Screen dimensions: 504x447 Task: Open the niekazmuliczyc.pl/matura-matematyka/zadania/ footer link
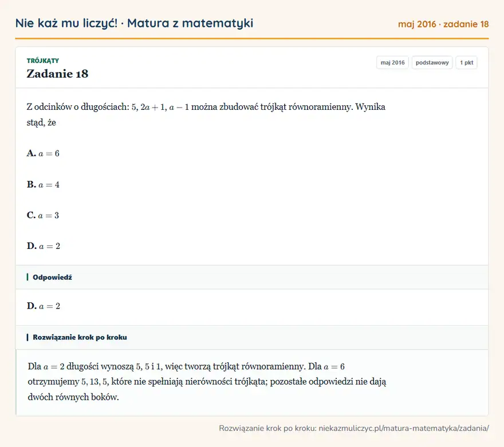point(404,428)
